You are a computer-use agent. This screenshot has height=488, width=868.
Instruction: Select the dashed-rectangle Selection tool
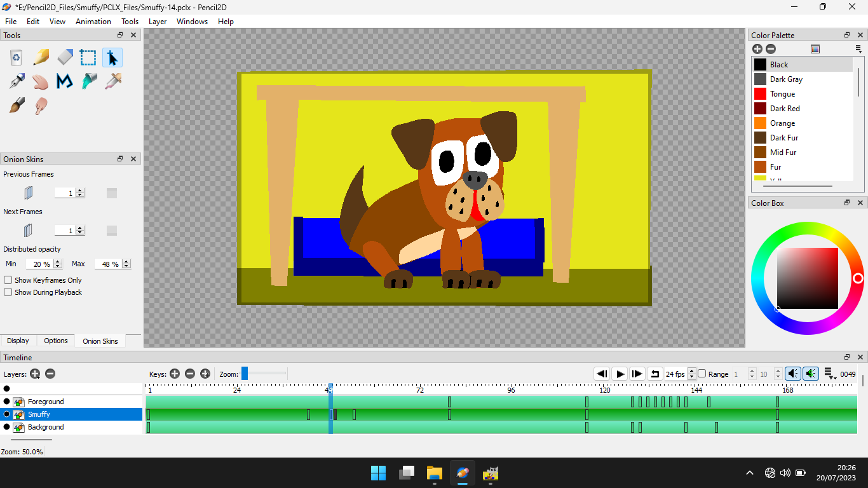88,58
